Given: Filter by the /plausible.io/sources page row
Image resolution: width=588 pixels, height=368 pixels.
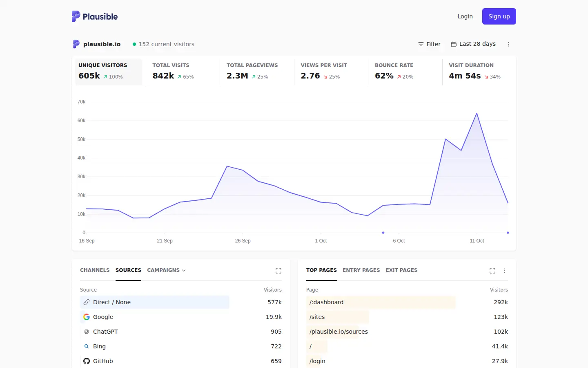Looking at the screenshot, I should tap(407, 332).
